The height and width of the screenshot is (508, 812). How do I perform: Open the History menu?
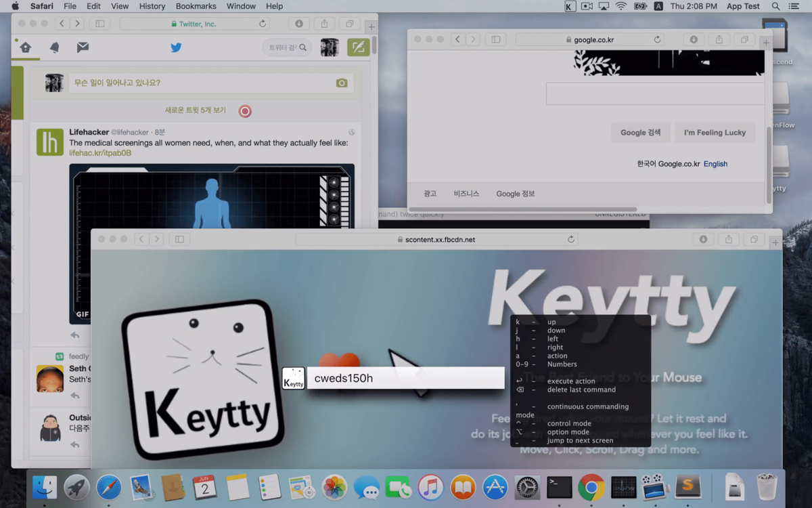[152, 6]
